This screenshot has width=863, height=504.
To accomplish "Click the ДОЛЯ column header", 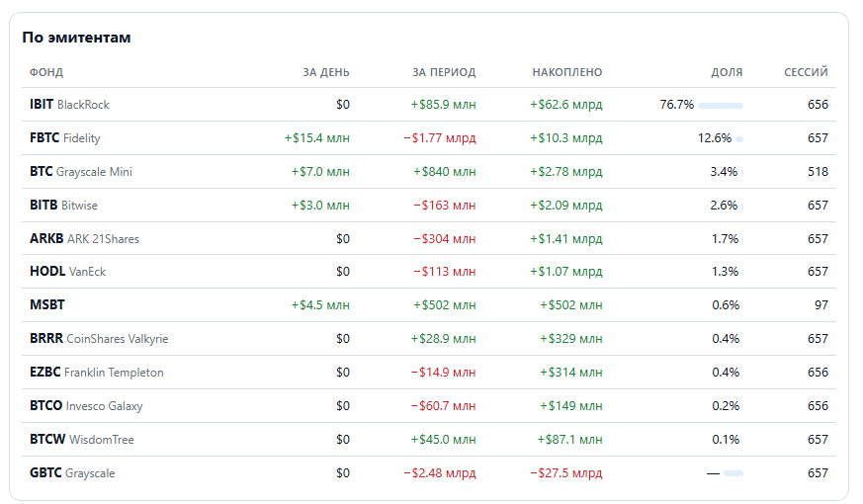I will [727, 72].
